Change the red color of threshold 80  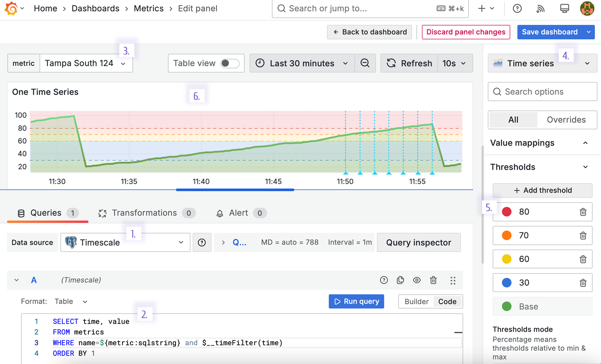(x=506, y=212)
